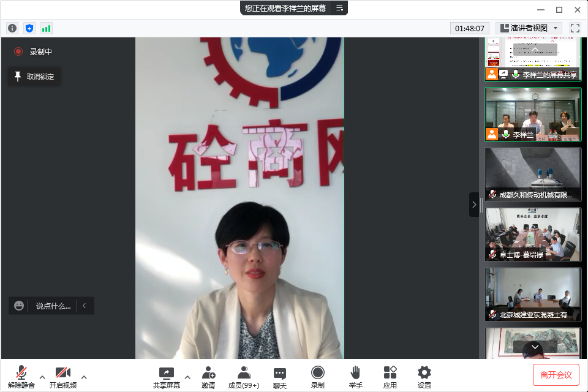Open the meeting info icon
The image size is (588, 392).
[x=12, y=28]
